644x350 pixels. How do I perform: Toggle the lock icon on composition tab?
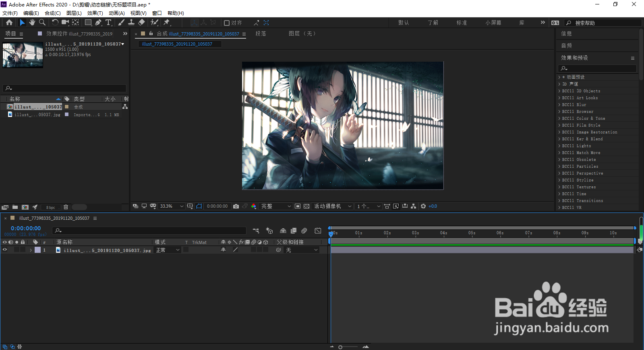point(151,33)
